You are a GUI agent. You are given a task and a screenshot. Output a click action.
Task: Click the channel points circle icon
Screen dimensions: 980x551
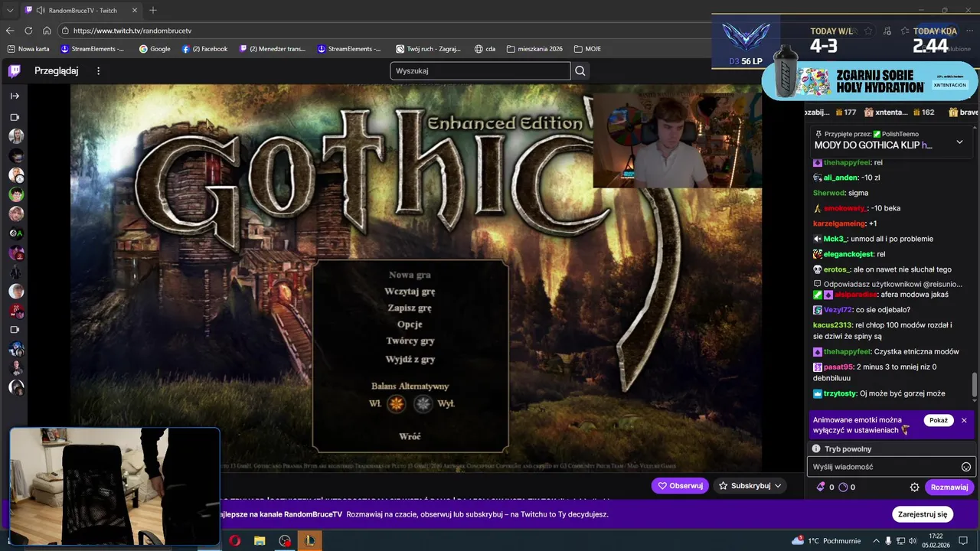844,487
